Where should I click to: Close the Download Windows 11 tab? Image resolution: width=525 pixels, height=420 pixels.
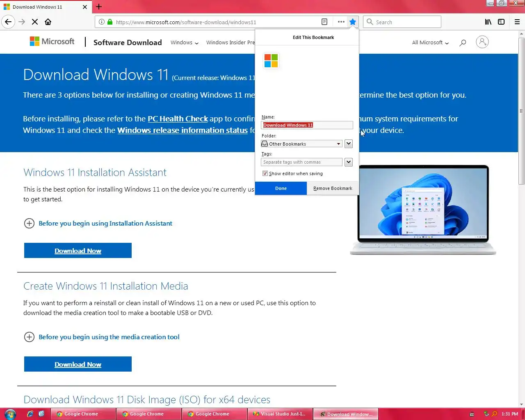click(85, 7)
